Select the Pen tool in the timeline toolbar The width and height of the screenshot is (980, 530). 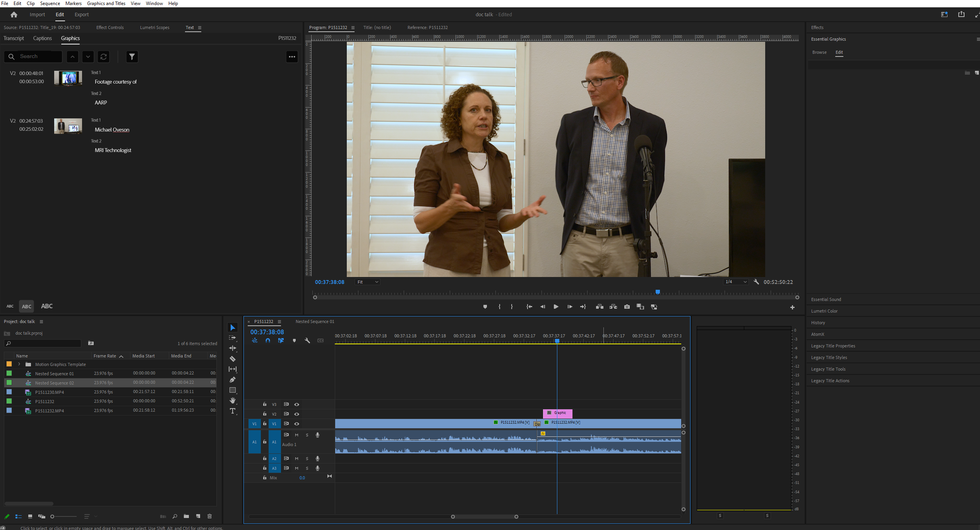coord(233,380)
